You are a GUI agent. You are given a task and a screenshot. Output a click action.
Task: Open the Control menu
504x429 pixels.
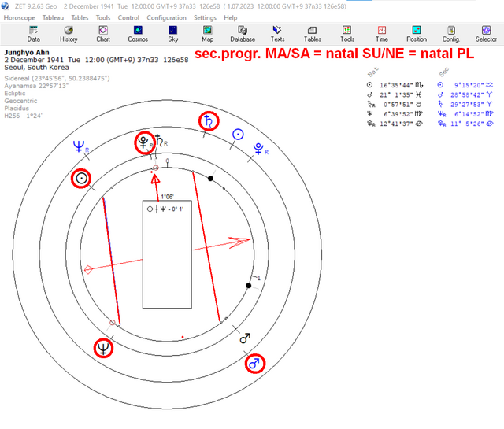pyautogui.click(x=128, y=17)
